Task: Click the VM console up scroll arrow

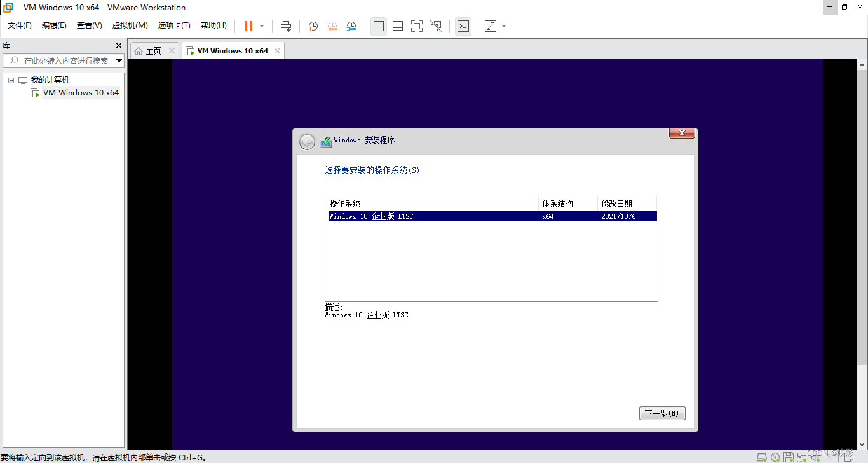Action: pyautogui.click(x=862, y=65)
